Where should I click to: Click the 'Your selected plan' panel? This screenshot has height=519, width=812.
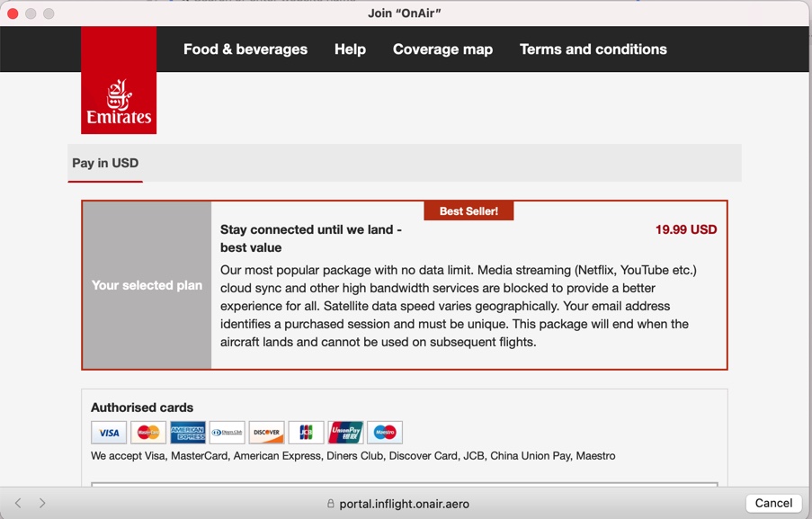point(147,285)
